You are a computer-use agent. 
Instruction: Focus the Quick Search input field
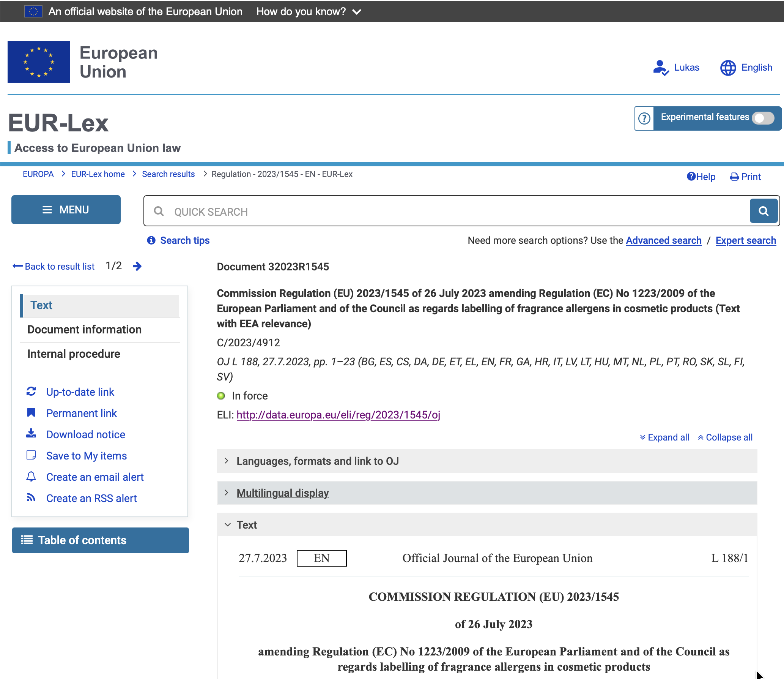pos(446,211)
